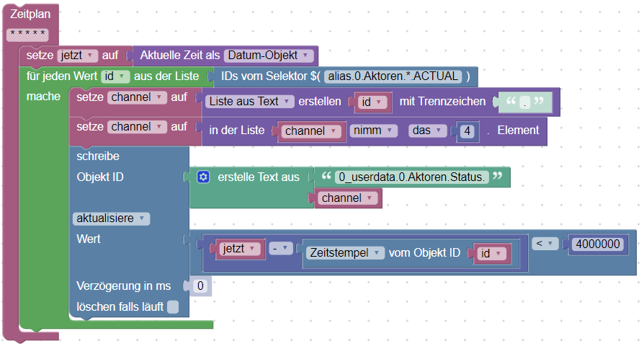Select the 'schreibe' block label

[x=98, y=156]
